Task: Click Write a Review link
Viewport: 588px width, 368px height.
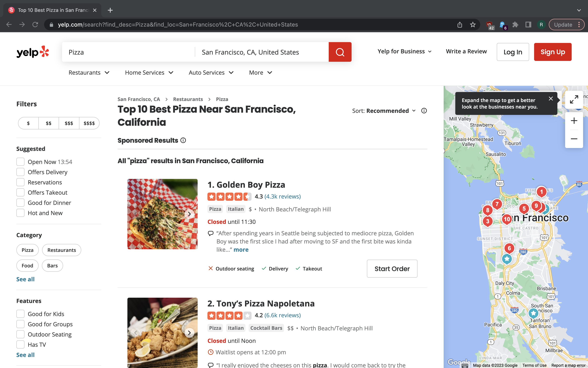Action: point(466,51)
